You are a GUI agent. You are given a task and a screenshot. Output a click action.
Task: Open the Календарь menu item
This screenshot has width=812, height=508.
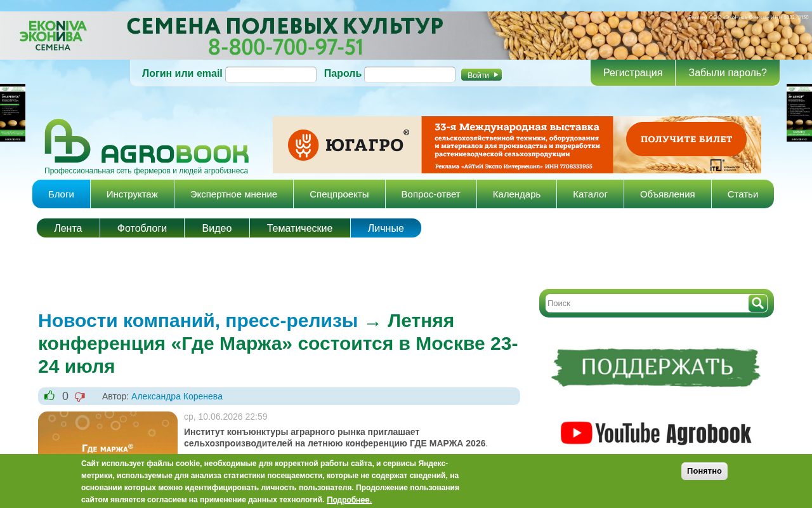(517, 194)
